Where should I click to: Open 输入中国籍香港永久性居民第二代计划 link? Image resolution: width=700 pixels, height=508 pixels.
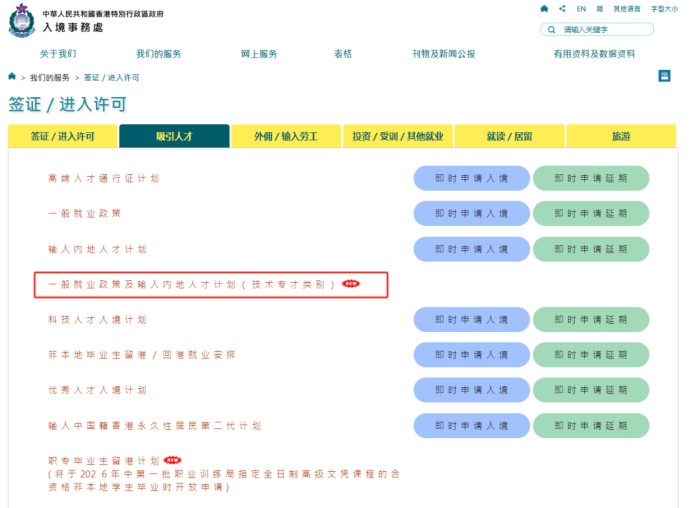click(154, 426)
